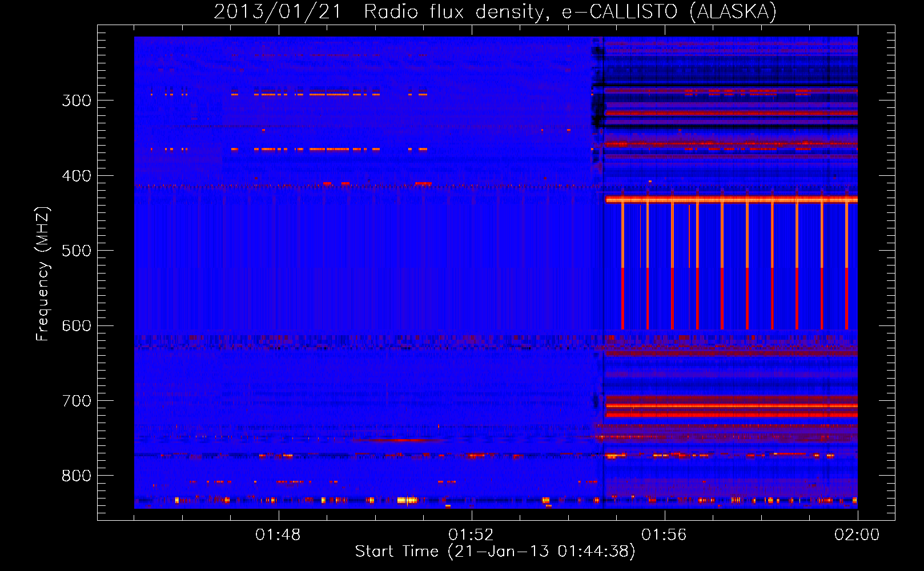Click the bright red horizontal band near 710 MHz
The image size is (924, 571).
pos(732,406)
